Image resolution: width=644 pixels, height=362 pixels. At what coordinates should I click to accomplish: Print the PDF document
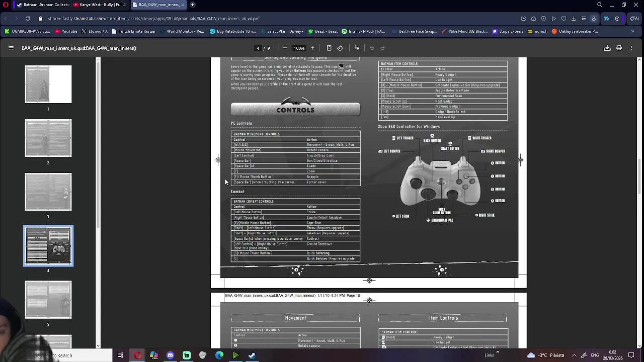tap(619, 48)
